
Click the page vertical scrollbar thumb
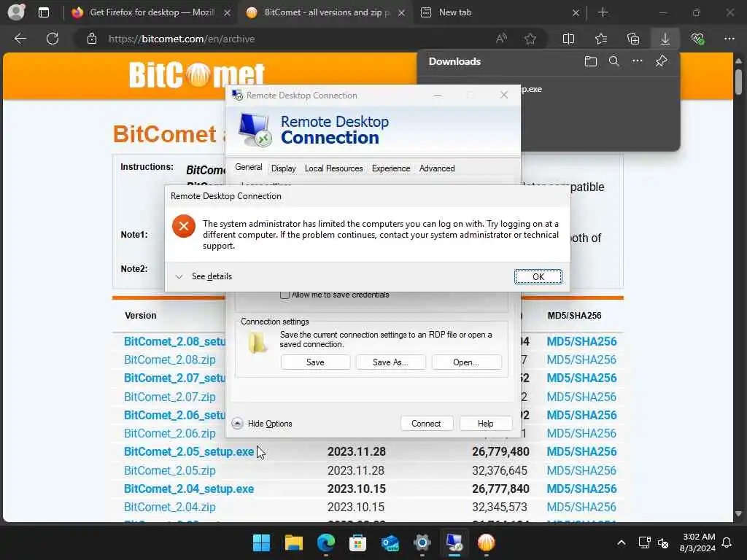click(738, 82)
